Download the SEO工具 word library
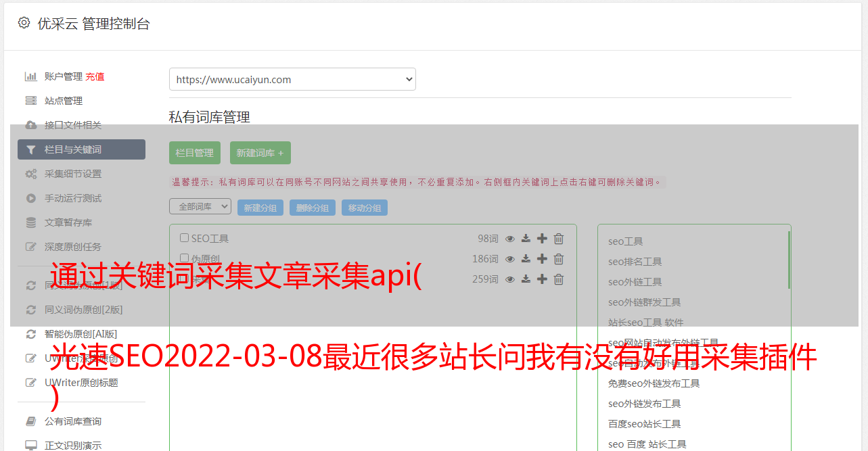Image resolution: width=868 pixels, height=451 pixels. (x=526, y=239)
